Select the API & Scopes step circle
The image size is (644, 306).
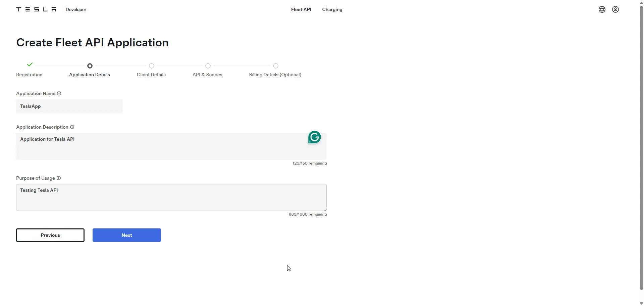(x=208, y=66)
